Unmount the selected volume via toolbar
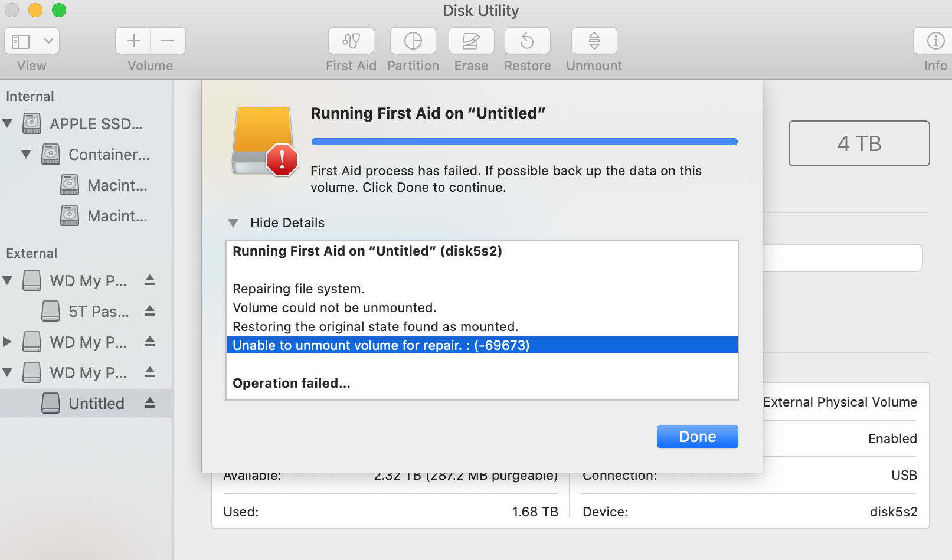This screenshot has width=952, height=560. tap(594, 41)
